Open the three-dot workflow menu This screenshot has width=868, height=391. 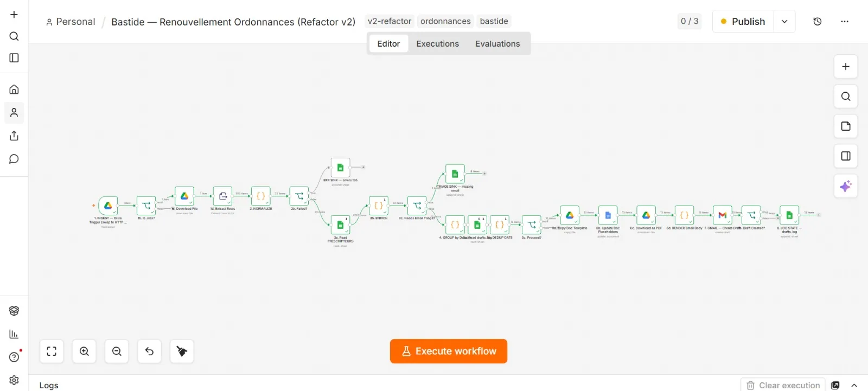pos(845,22)
